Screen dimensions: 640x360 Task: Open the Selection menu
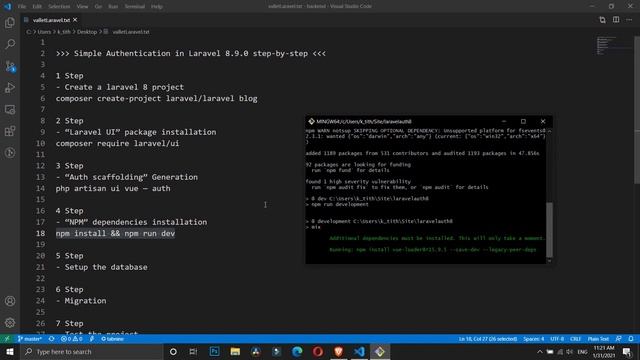(x=59, y=7)
